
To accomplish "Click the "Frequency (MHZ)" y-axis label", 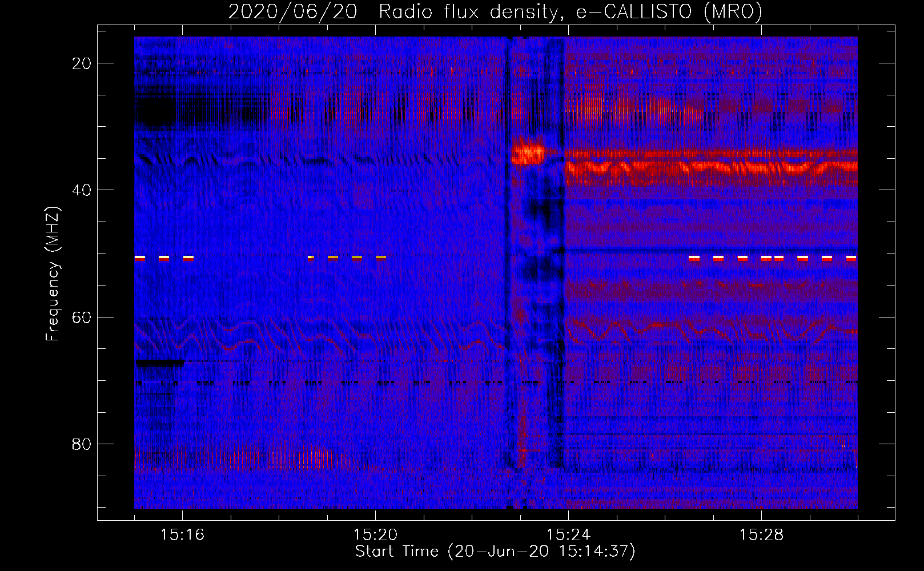I will click(x=53, y=274).
